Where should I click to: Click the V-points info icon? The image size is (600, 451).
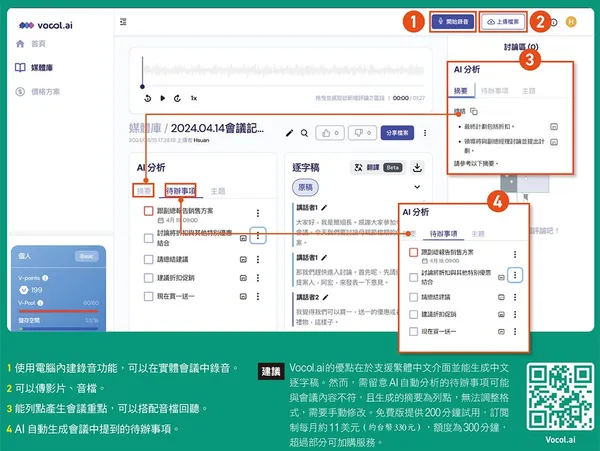coord(45,278)
